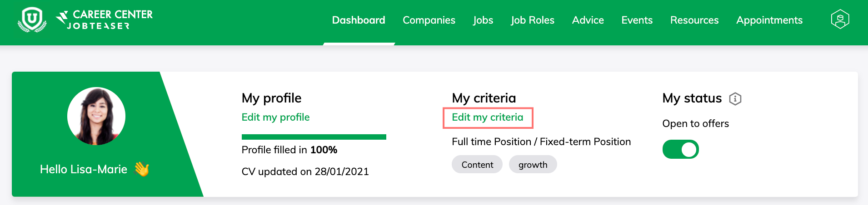The image size is (868, 205).
Task: Navigate to Job Roles
Action: pos(532,20)
